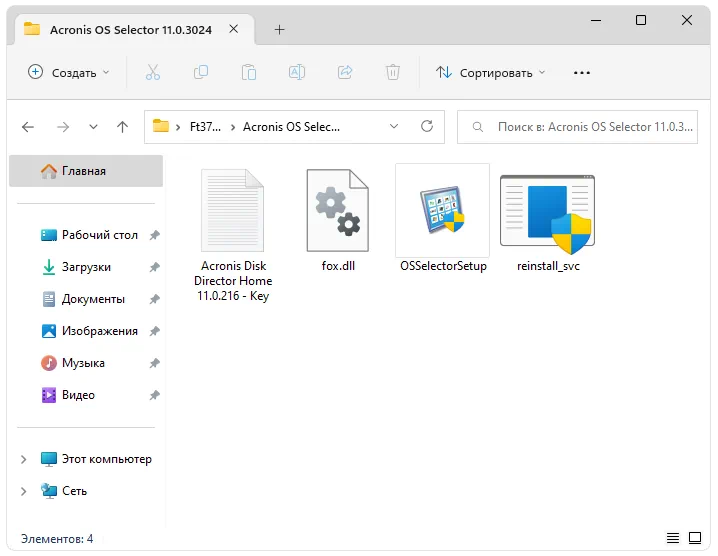Select the fox.dll file icon
718x556 pixels.
pyautogui.click(x=337, y=210)
